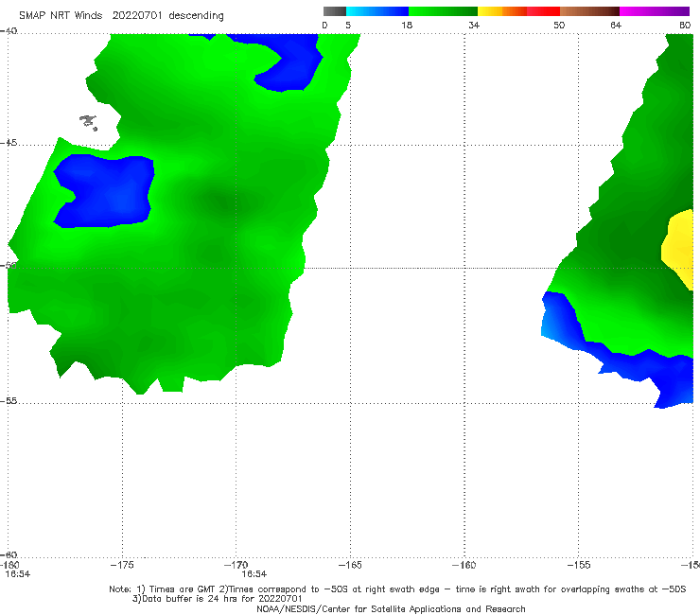Click the blue low-wind patch near -175, -47

[105, 191]
